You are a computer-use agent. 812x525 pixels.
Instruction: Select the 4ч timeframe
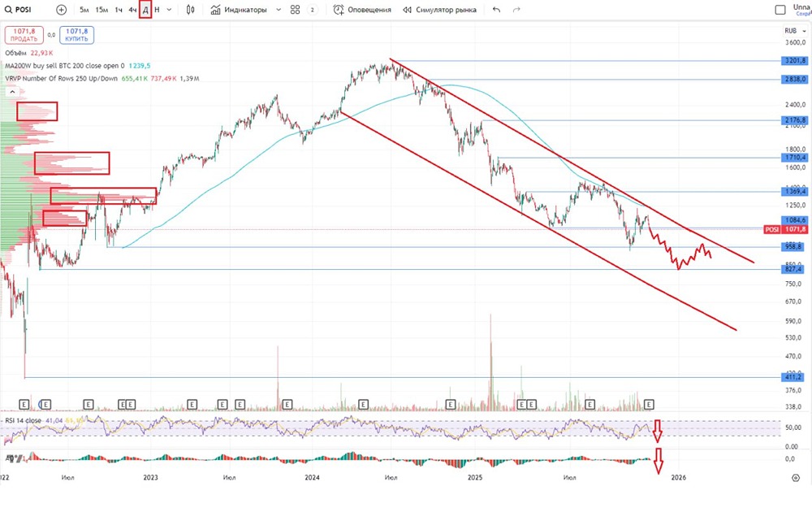coord(132,9)
